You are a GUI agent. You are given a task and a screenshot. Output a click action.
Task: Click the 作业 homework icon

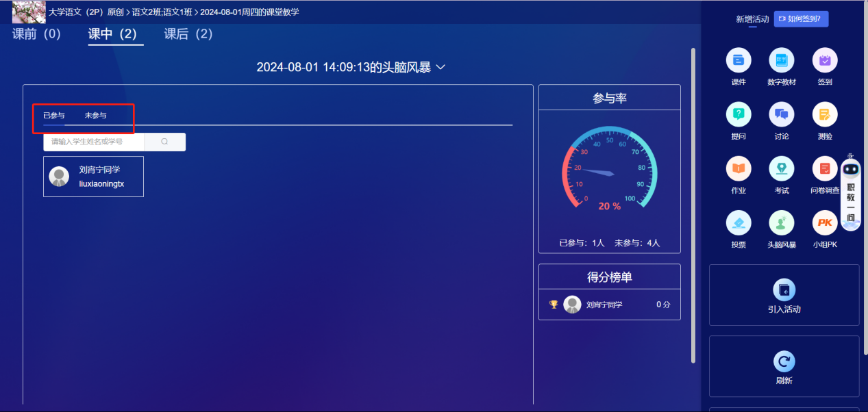tap(738, 168)
